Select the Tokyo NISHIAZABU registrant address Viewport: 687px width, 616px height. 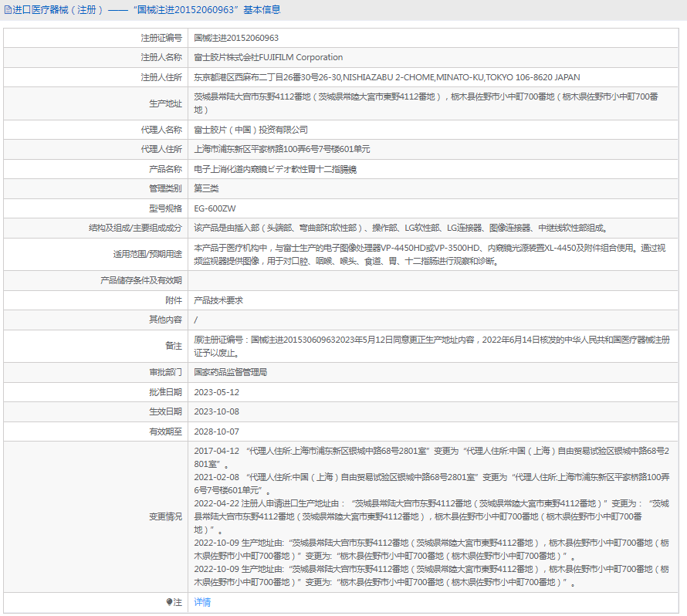tap(387, 77)
